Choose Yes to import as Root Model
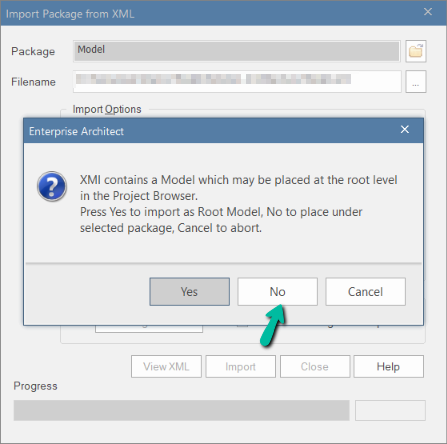The width and height of the screenshot is (447, 444). (x=189, y=292)
